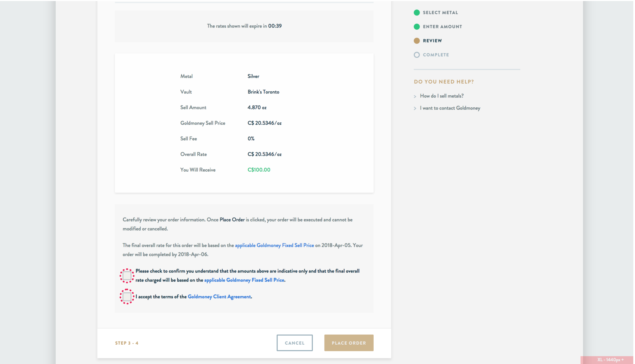Image resolution: width=635 pixels, height=364 pixels.
Task: Check the indicative amounts confirmation checkbox
Action: point(127,276)
